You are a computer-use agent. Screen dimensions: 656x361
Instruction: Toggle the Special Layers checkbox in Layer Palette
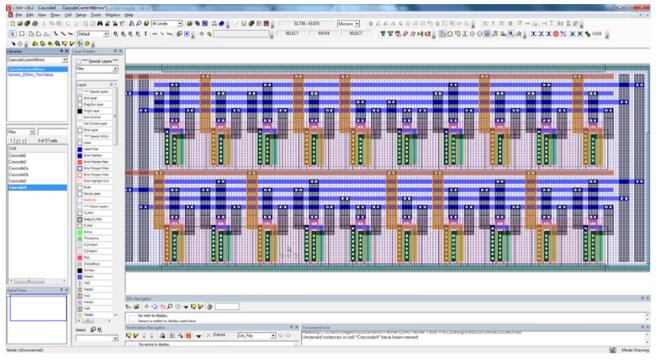(78, 61)
